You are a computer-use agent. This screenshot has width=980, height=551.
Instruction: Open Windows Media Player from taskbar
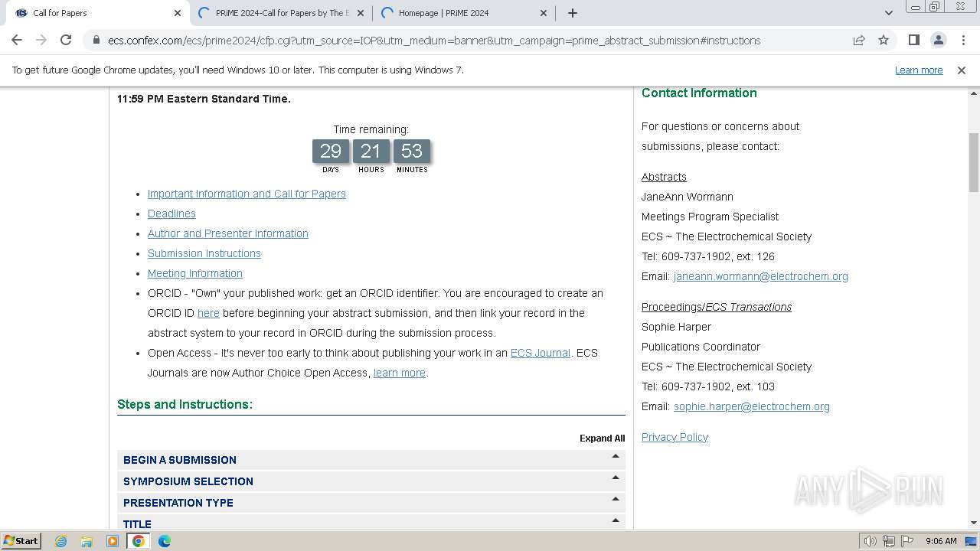tap(113, 541)
